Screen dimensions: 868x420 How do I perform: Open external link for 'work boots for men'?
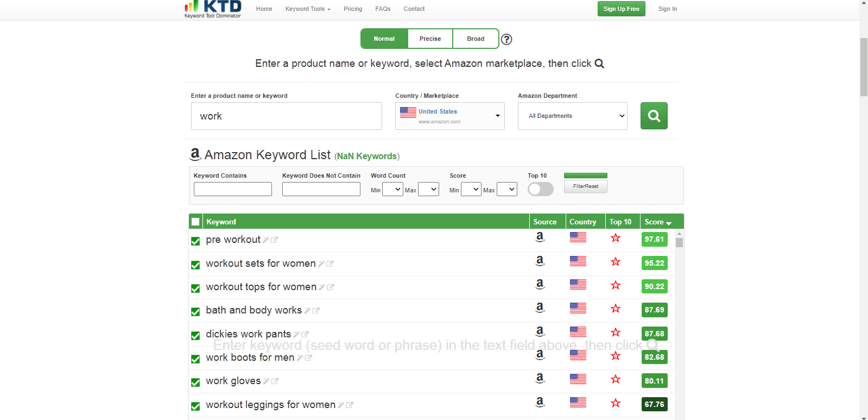click(x=308, y=358)
